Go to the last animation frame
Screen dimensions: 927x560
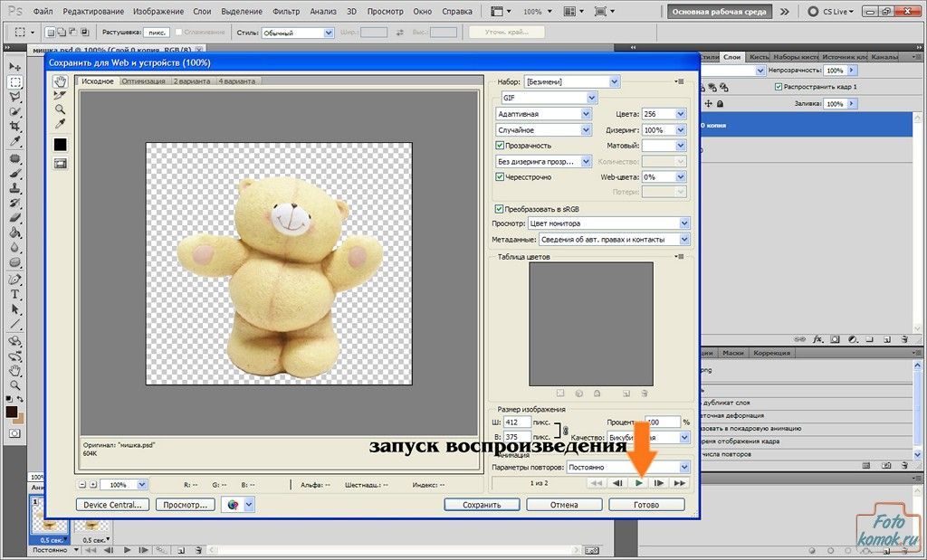(x=680, y=483)
